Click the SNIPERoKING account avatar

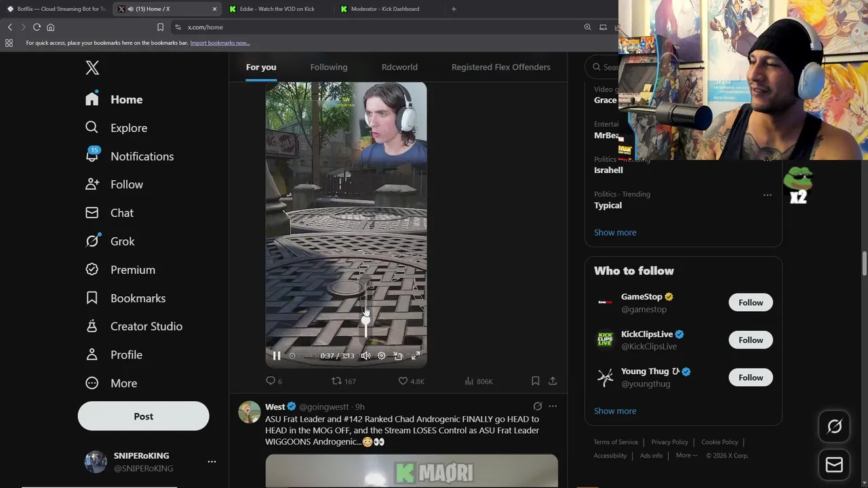coord(96,462)
